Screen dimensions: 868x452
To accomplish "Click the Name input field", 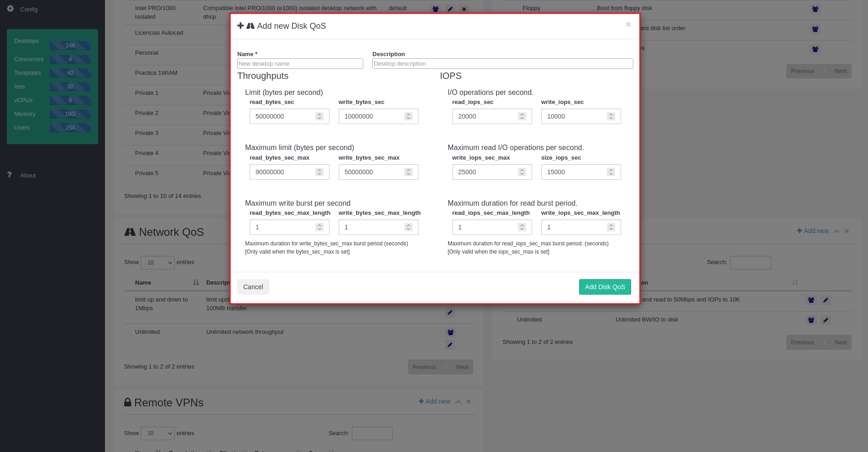I will coord(300,64).
